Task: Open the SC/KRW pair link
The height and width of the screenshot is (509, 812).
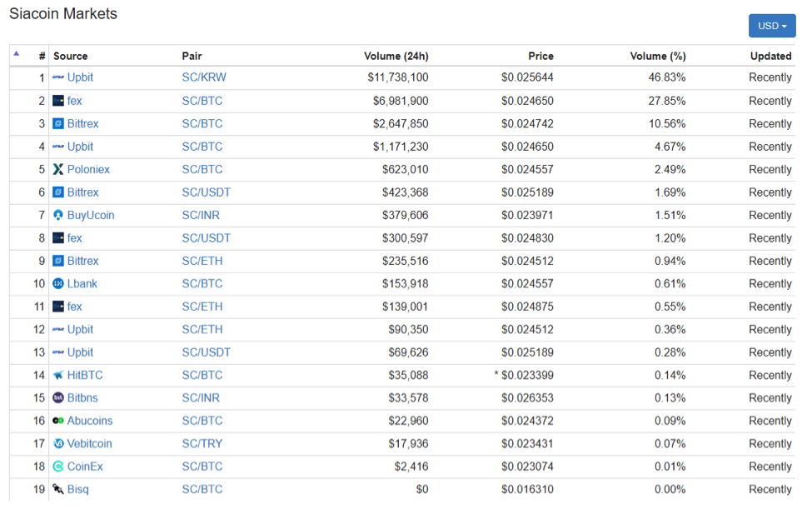Action: coord(204,77)
